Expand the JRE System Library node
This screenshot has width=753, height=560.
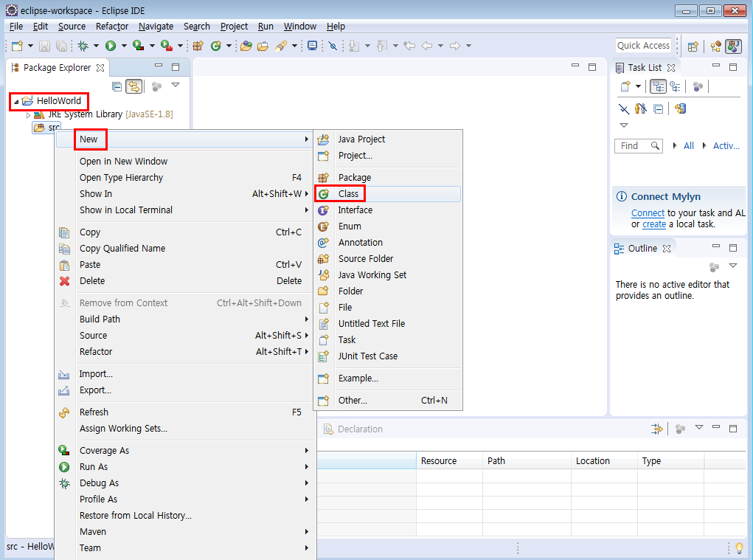tap(28, 115)
